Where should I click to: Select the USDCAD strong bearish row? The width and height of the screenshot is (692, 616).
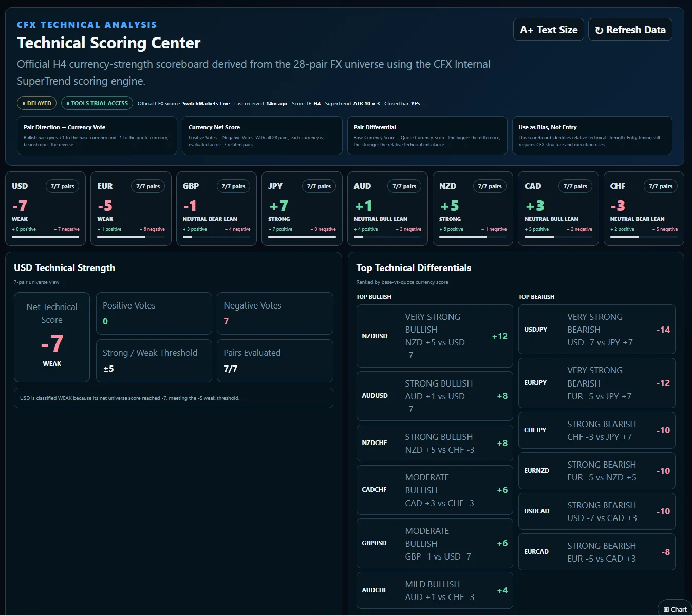(597, 511)
